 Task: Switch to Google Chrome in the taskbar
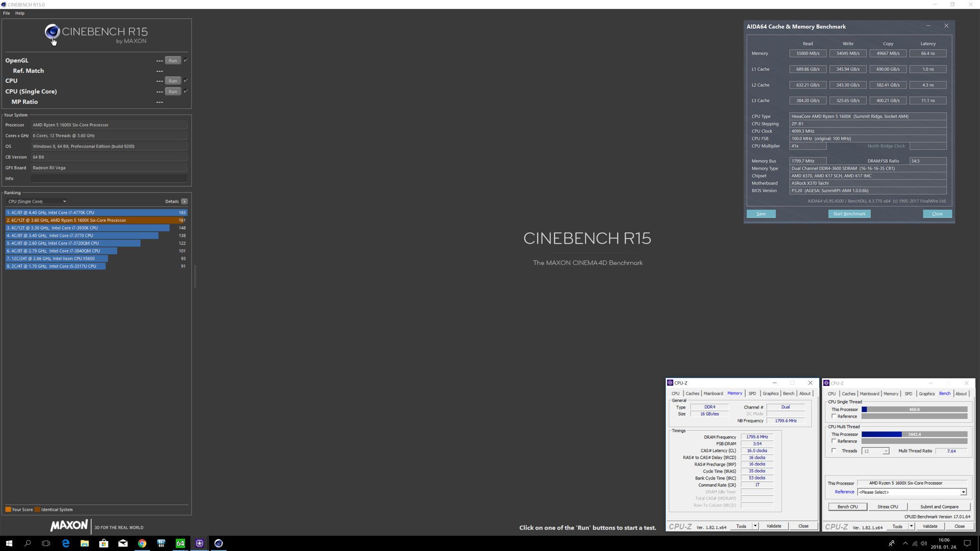coord(142,543)
